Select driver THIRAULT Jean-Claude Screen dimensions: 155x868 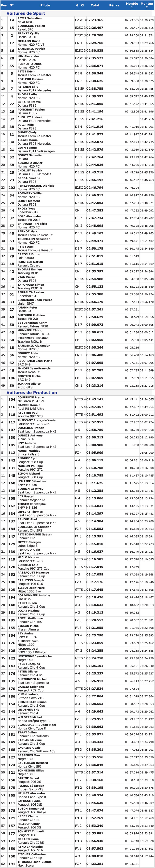34,862
